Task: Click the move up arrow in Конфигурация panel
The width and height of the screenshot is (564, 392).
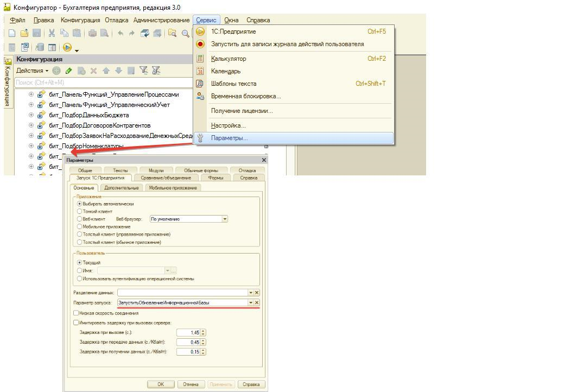Action: tap(106, 71)
